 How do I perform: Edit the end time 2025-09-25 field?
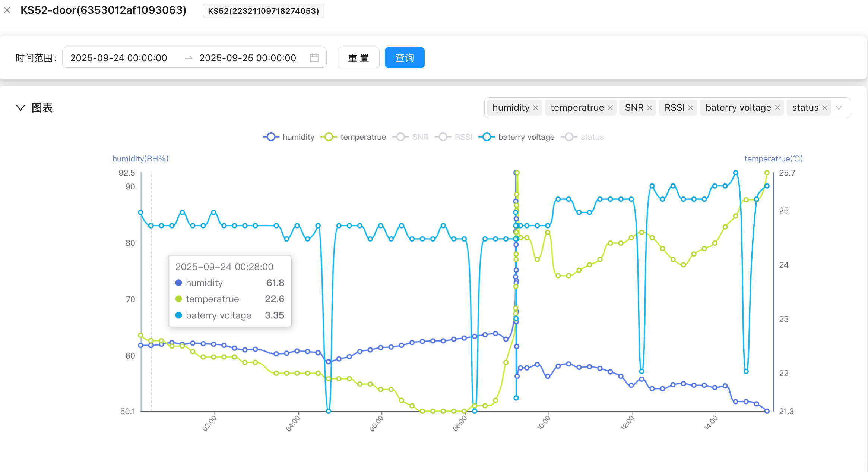coord(247,58)
